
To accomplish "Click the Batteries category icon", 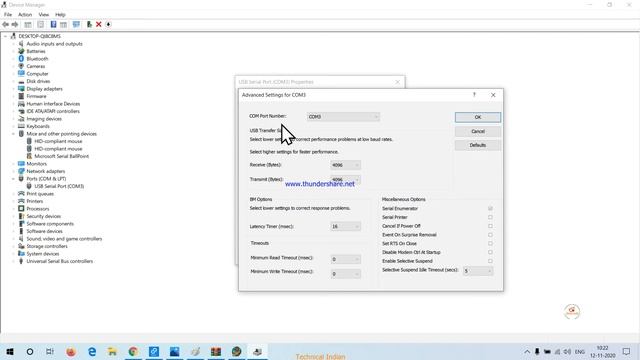I will [x=21, y=51].
